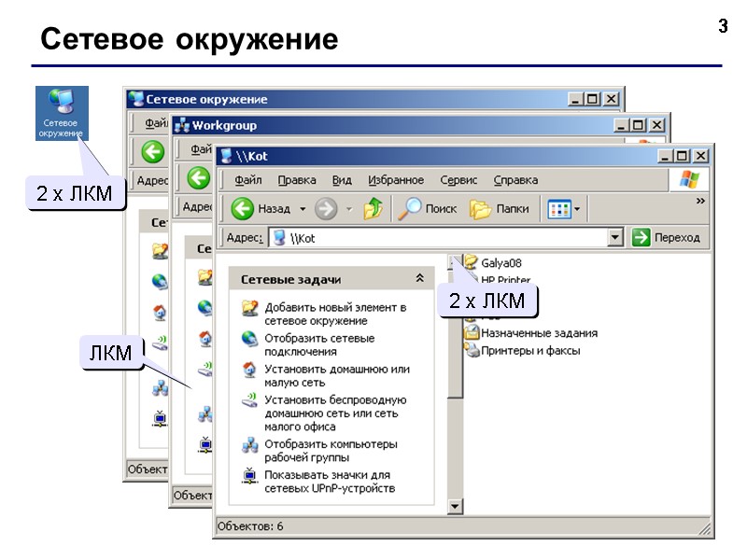This screenshot has height=560, width=747.
Task: Open the Views icon button
Action: pos(559,209)
